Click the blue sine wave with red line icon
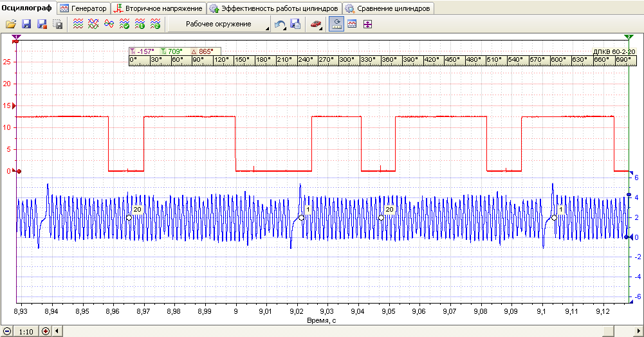644x337 pixels. (x=109, y=24)
